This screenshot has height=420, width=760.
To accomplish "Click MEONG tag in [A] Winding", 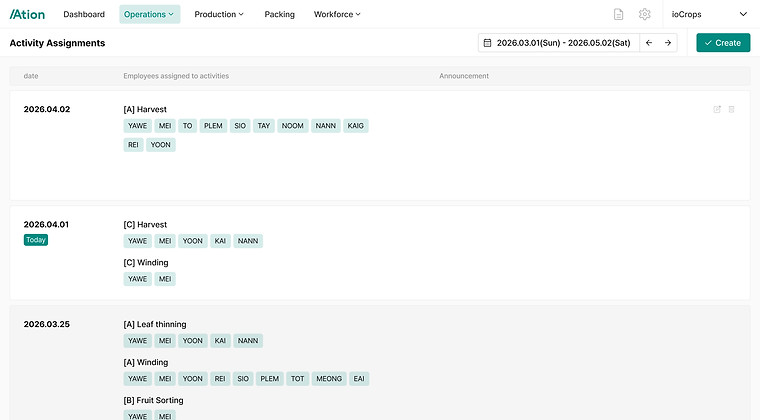I will pos(329,379).
